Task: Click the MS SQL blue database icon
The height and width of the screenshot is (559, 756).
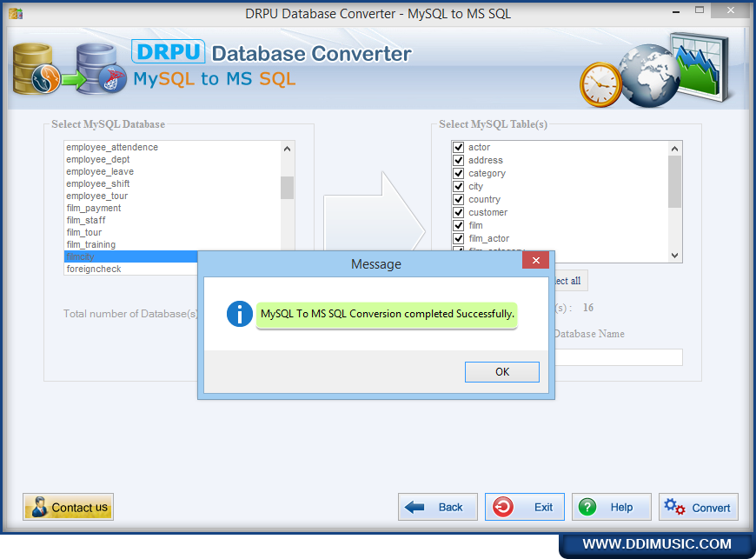Action: tap(102, 69)
